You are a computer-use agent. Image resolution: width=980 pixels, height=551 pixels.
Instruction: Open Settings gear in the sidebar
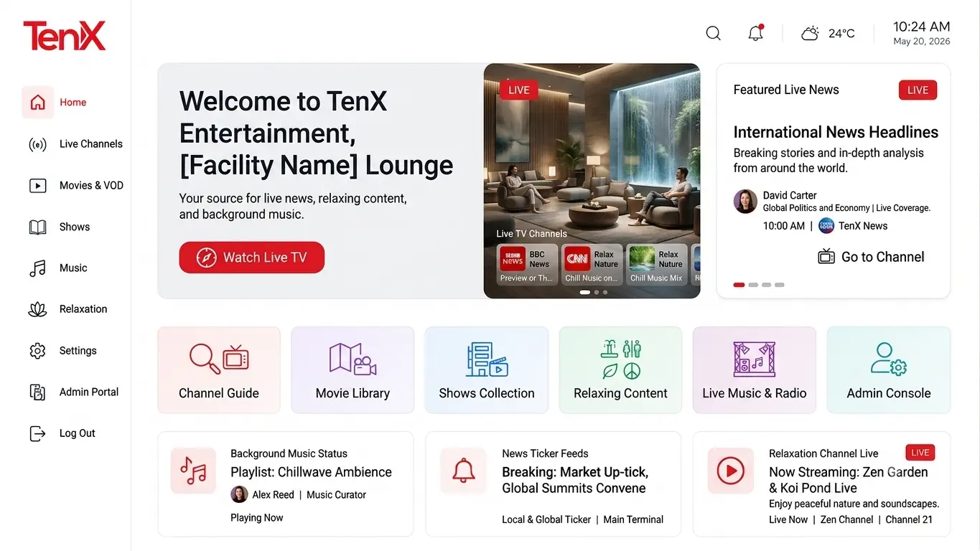37,351
